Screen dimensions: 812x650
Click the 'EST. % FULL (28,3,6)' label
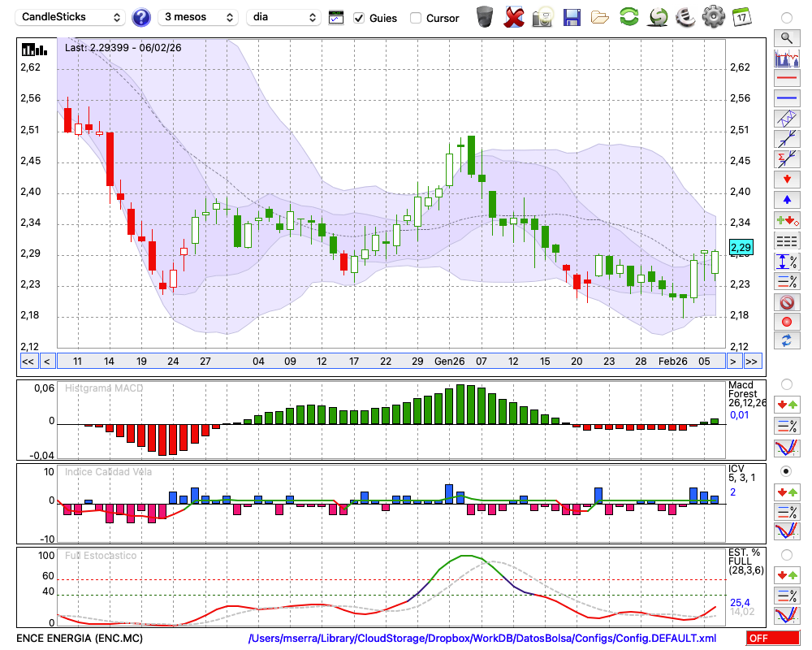[746, 561]
